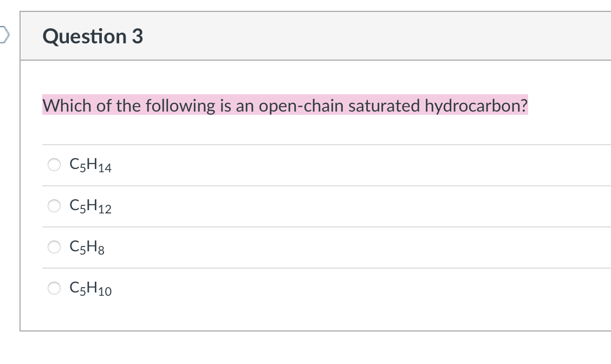Image resolution: width=611 pixels, height=364 pixels.
Task: Click the Question 3 header
Action: 92,36
